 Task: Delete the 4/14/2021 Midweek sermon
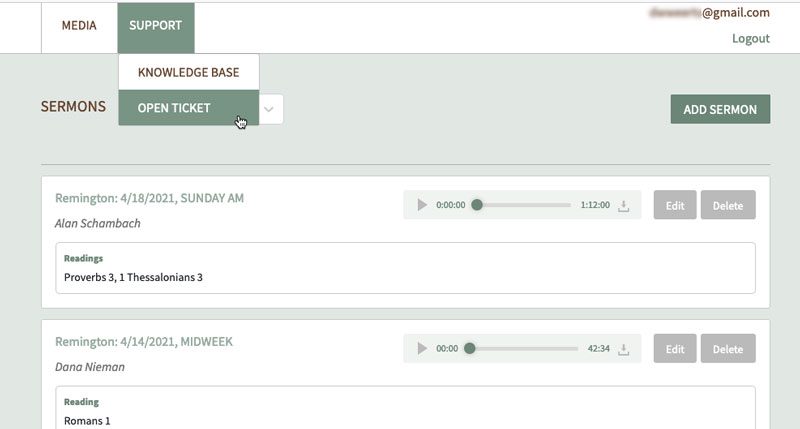(728, 348)
